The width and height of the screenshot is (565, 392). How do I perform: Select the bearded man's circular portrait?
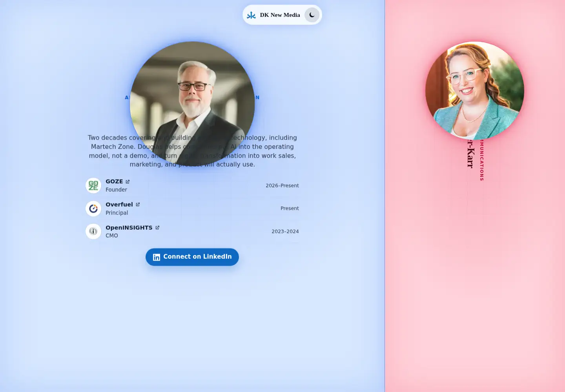pyautogui.click(x=192, y=104)
